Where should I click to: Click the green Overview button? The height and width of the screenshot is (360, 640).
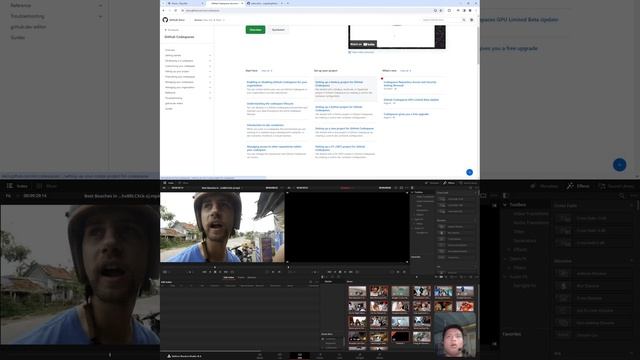[256, 30]
